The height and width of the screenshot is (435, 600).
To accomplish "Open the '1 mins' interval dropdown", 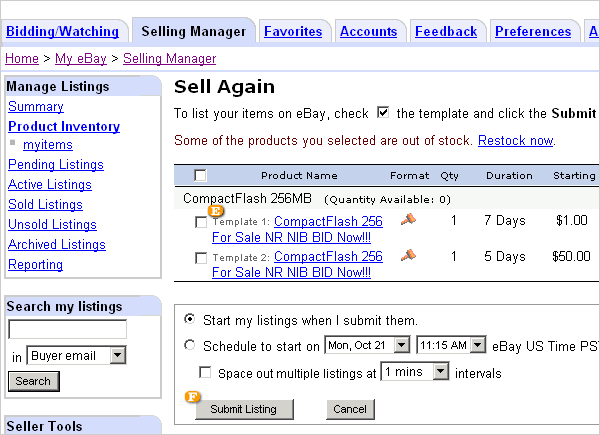I will (415, 371).
